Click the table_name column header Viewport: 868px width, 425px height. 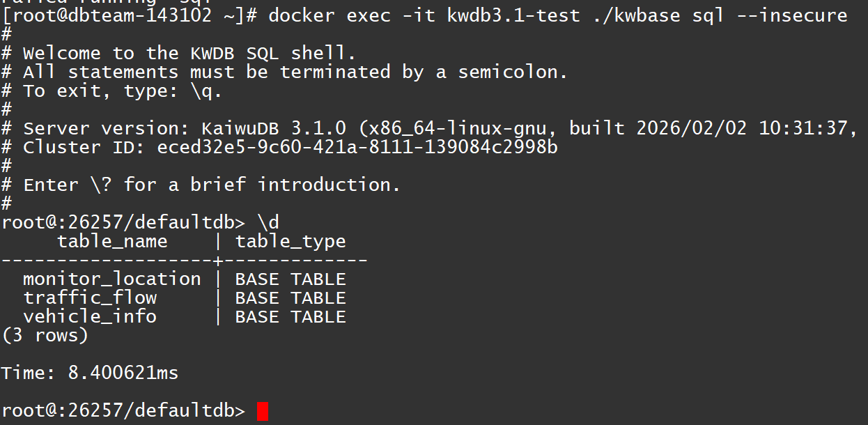[x=112, y=242]
